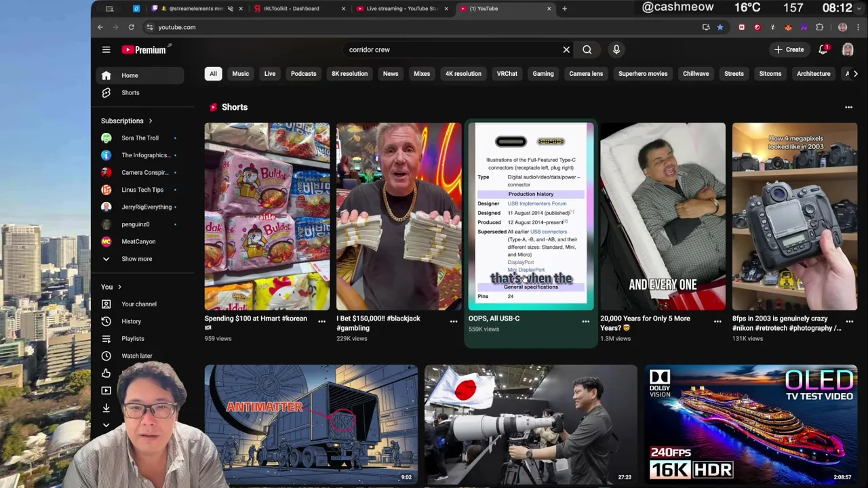Screen dimensions: 868x488
Task: Select the Superhero movies filter chip
Action: point(643,74)
